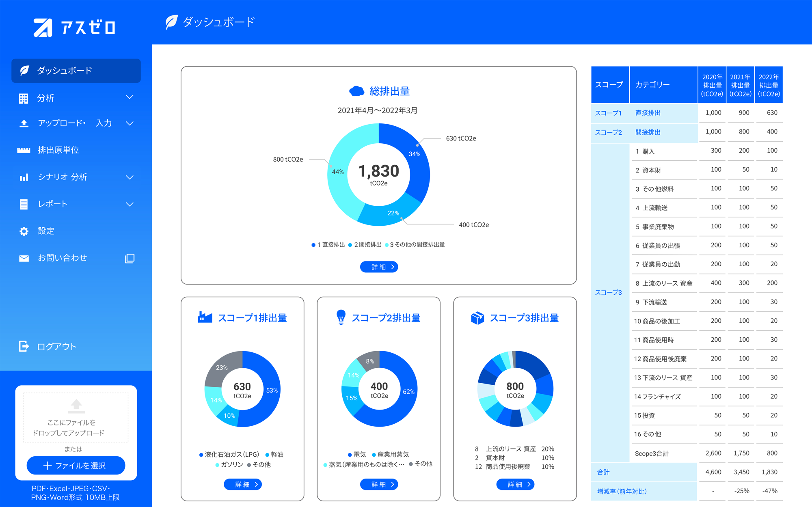Click the 設定 gear icon
The height and width of the screenshot is (507, 812).
point(24,231)
